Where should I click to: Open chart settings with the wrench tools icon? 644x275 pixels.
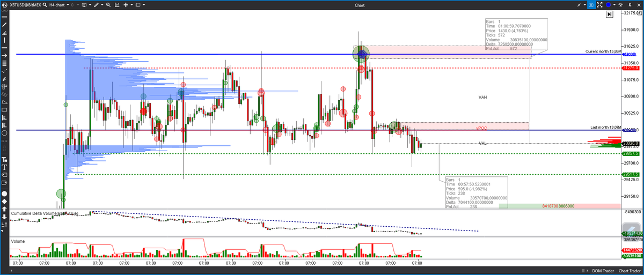point(620,5)
